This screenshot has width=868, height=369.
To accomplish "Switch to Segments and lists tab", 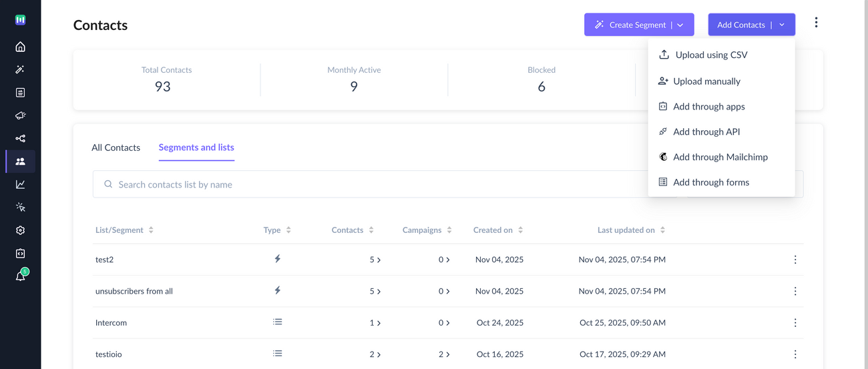I will click(196, 147).
